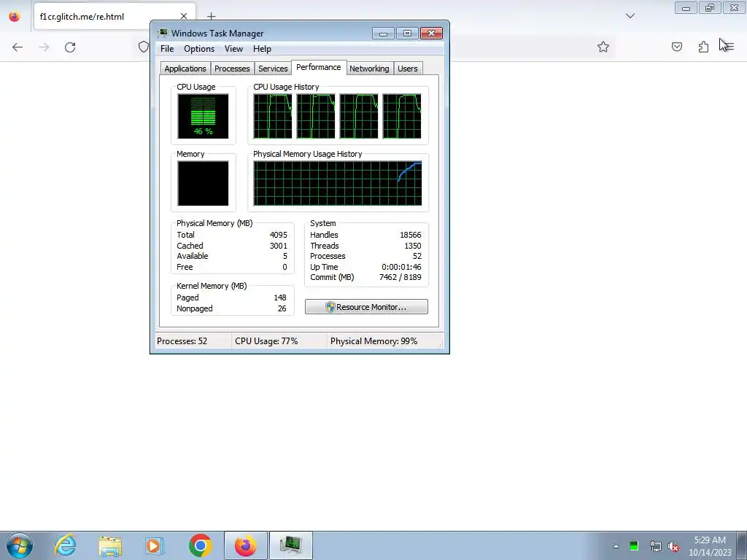Select Task Manager taskbar button

pos(290,545)
